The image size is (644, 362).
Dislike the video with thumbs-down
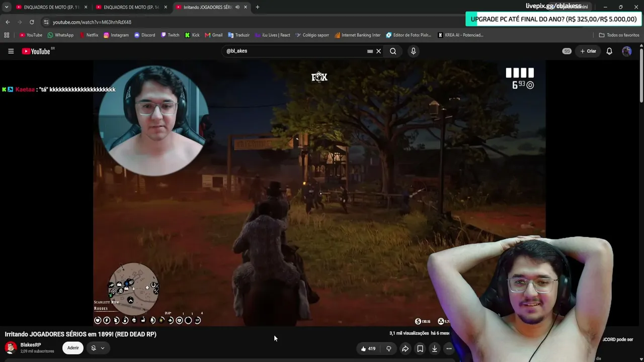click(389, 348)
